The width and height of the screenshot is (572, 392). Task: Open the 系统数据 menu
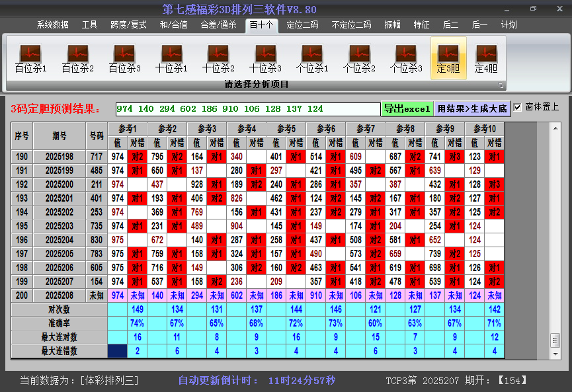[52, 25]
